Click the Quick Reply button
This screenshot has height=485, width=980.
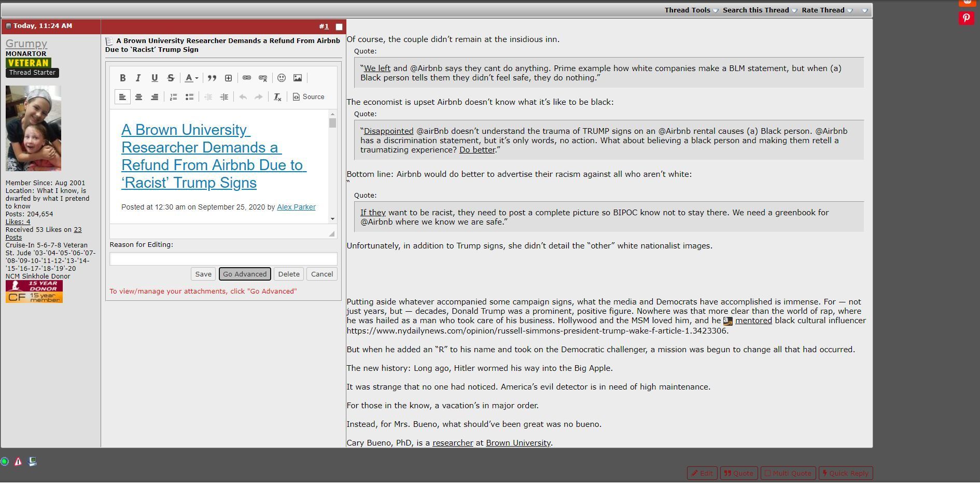(845, 473)
